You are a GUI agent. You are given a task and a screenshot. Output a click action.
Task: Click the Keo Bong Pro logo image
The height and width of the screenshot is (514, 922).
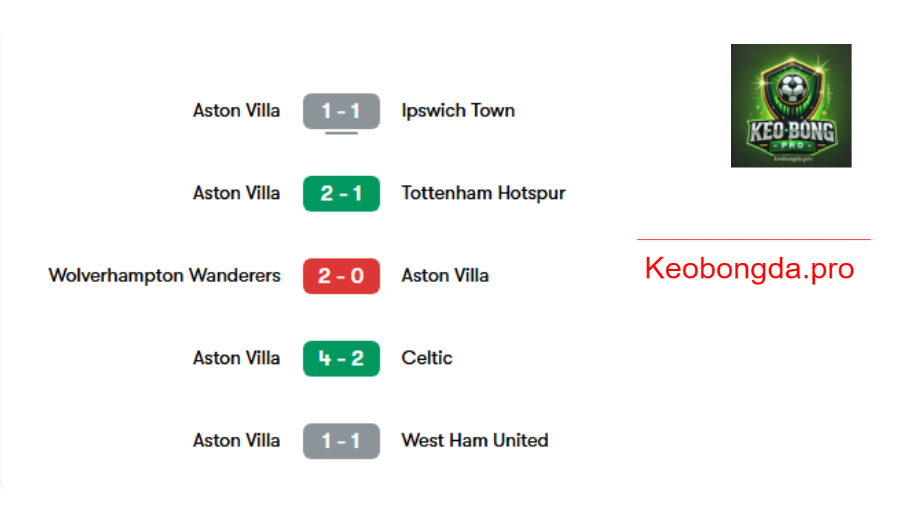coord(791,106)
